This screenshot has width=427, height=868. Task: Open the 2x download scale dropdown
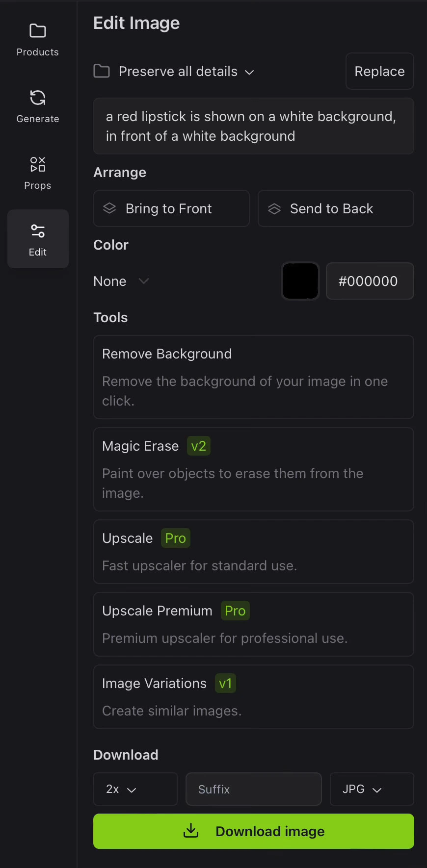click(x=135, y=789)
